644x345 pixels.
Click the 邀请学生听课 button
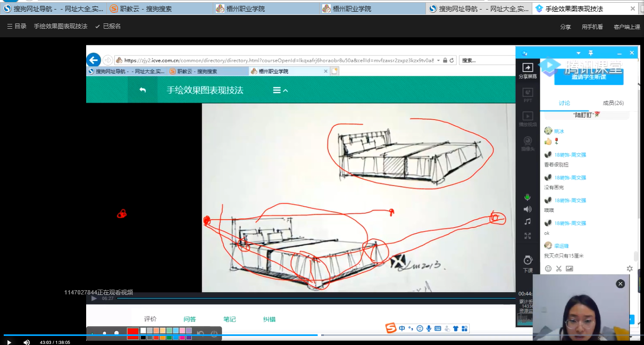coord(589,76)
